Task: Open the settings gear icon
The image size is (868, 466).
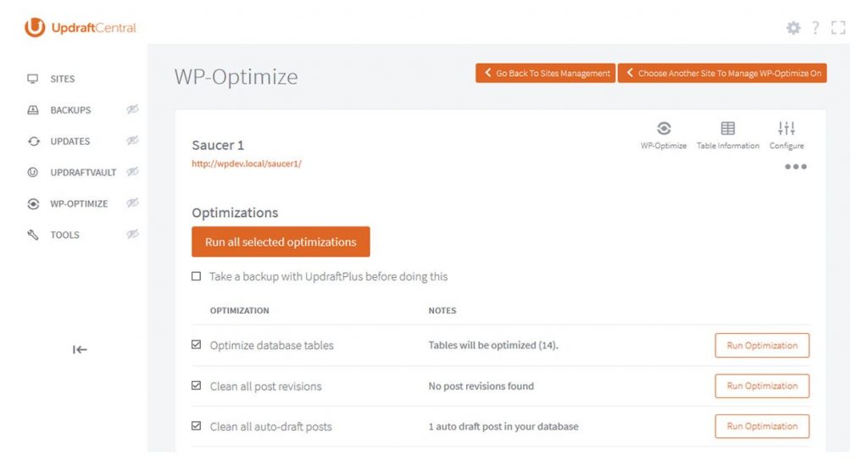Action: 793,28
